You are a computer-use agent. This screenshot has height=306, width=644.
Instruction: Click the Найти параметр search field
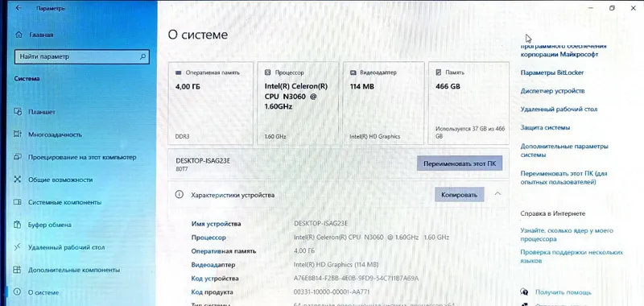[82, 56]
